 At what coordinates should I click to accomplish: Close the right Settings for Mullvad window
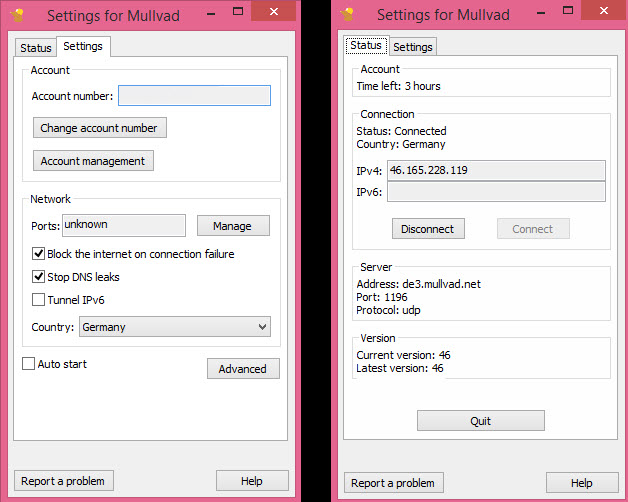[604, 10]
